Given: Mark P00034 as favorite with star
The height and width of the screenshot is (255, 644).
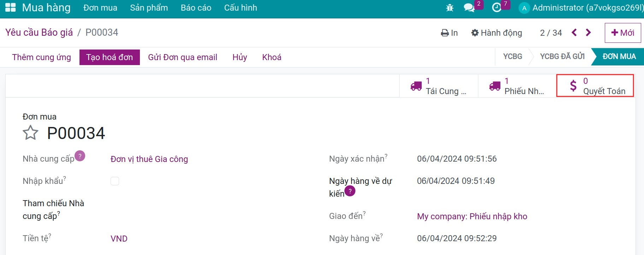Looking at the screenshot, I should [x=30, y=133].
